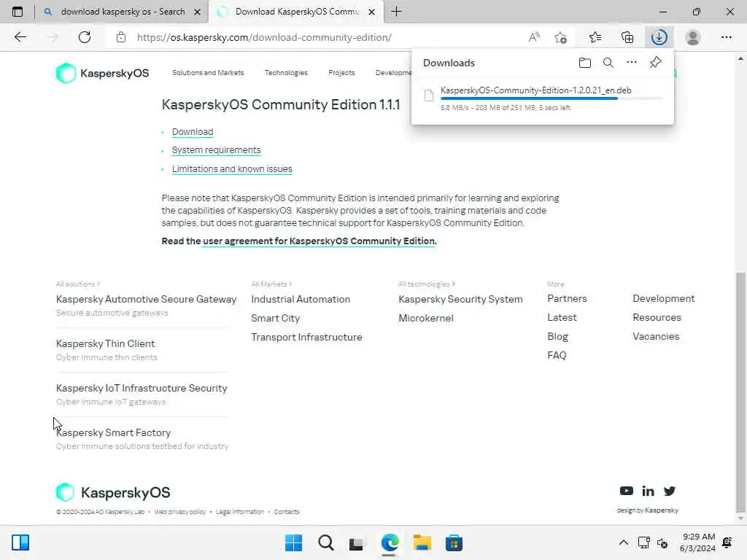Expand the All solutions link
747x560 pixels.
(77, 284)
